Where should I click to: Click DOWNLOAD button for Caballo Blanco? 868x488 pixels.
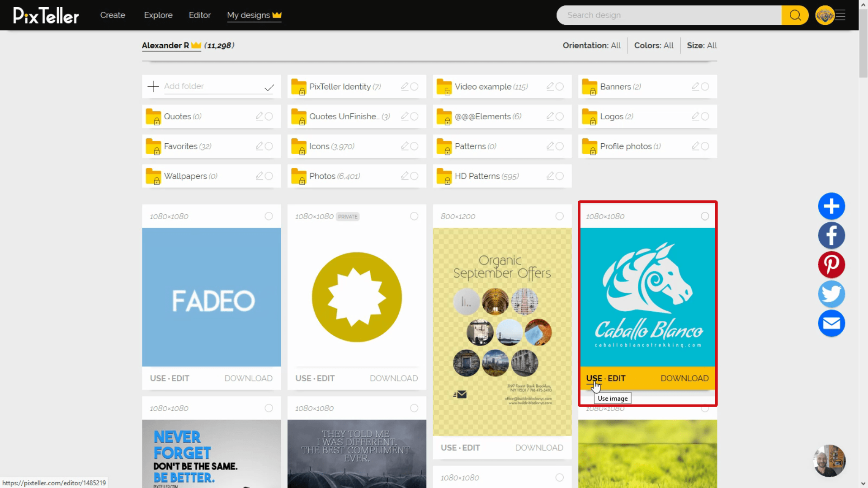(x=684, y=378)
